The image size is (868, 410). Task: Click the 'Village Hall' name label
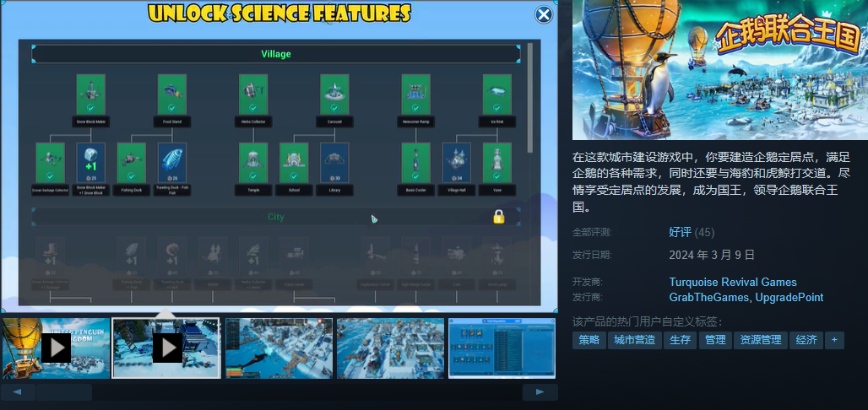(456, 191)
